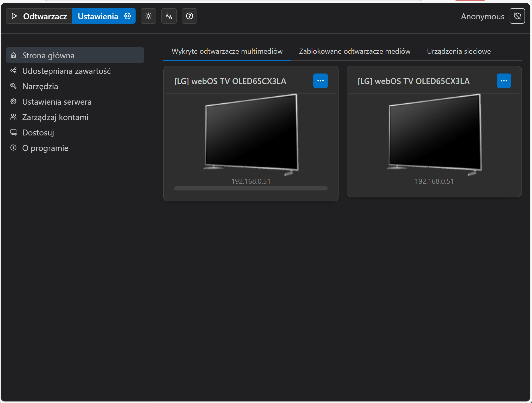Select the Urządzenia sieciowe tab
The height and width of the screenshot is (403, 532).
[459, 51]
